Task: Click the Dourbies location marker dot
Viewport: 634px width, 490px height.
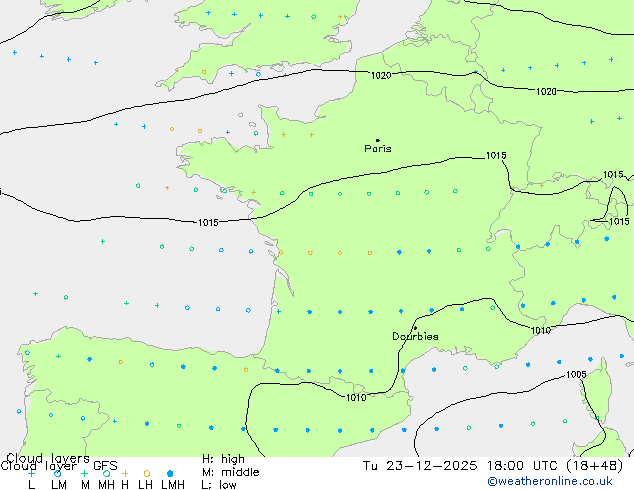Action: 415,328
